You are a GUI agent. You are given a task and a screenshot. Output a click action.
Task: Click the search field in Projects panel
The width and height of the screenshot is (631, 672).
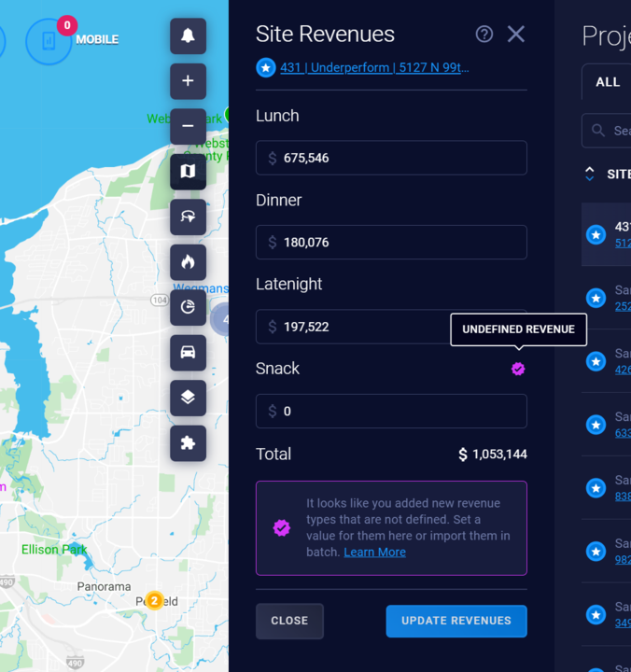coord(606,131)
